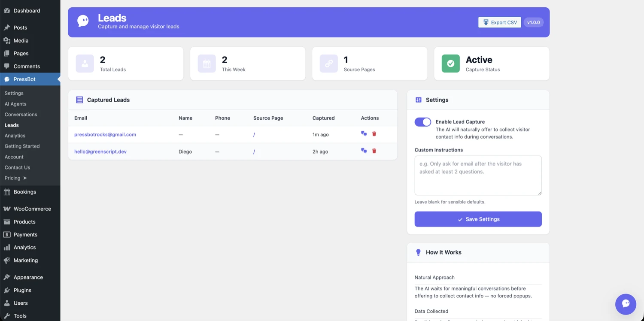Image resolution: width=644 pixels, height=321 pixels.
Task: Open the hello@greenscript.dev email link
Action: pos(100,151)
